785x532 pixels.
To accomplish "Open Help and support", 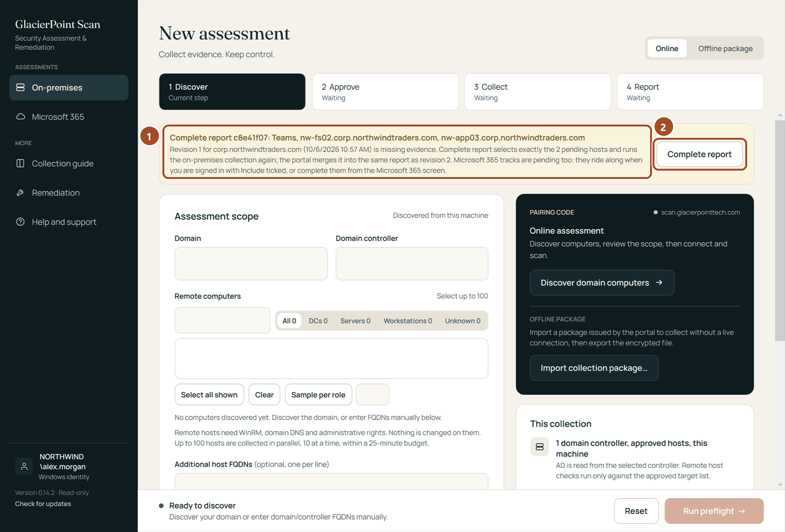I will [69, 222].
